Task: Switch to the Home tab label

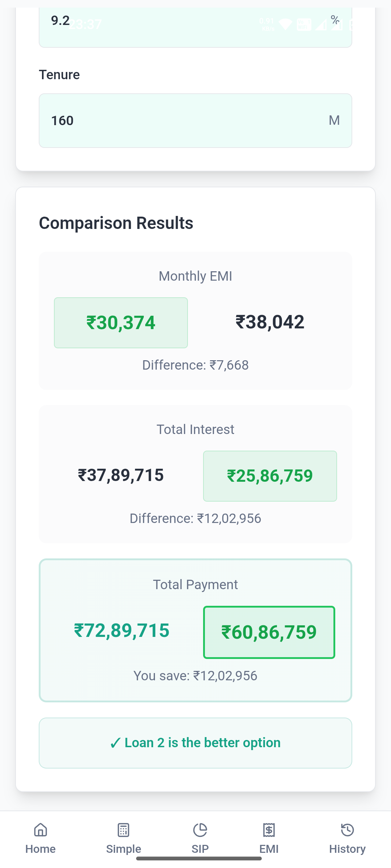Action: point(40,849)
